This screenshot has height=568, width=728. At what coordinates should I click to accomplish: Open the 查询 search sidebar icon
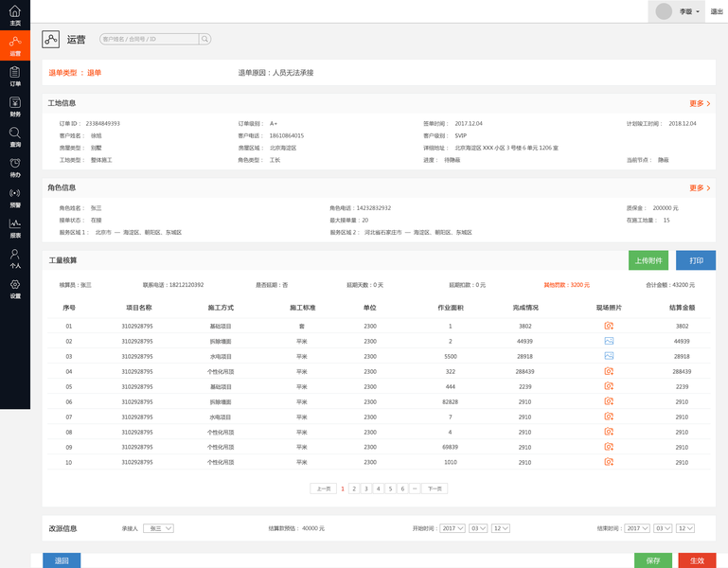coord(15,136)
